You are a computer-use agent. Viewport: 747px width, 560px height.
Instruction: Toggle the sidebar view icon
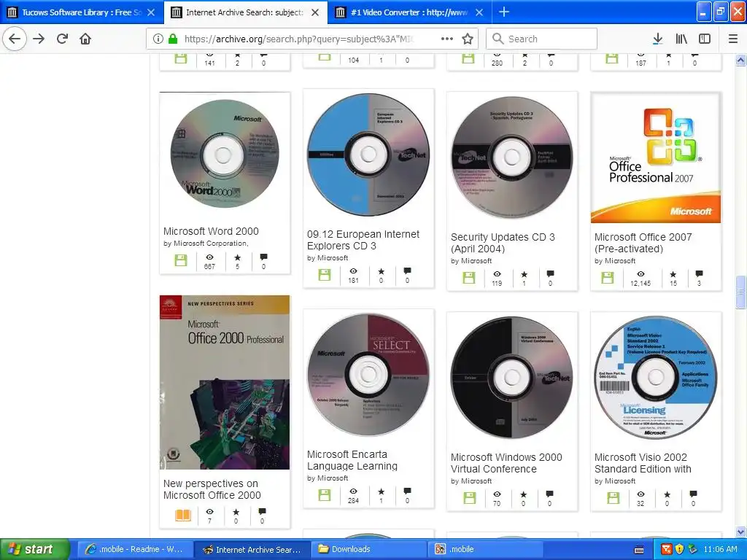pos(705,39)
